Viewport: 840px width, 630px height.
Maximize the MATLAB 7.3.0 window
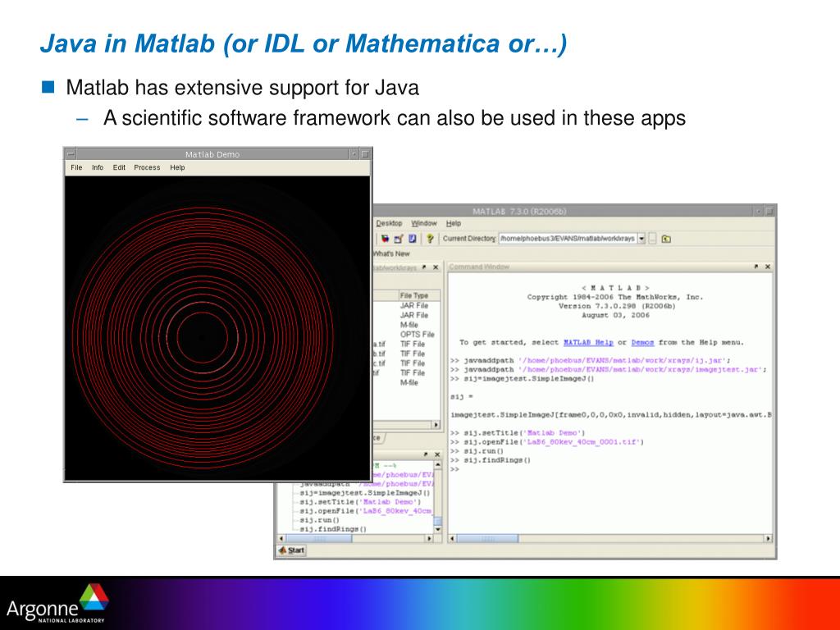769,212
